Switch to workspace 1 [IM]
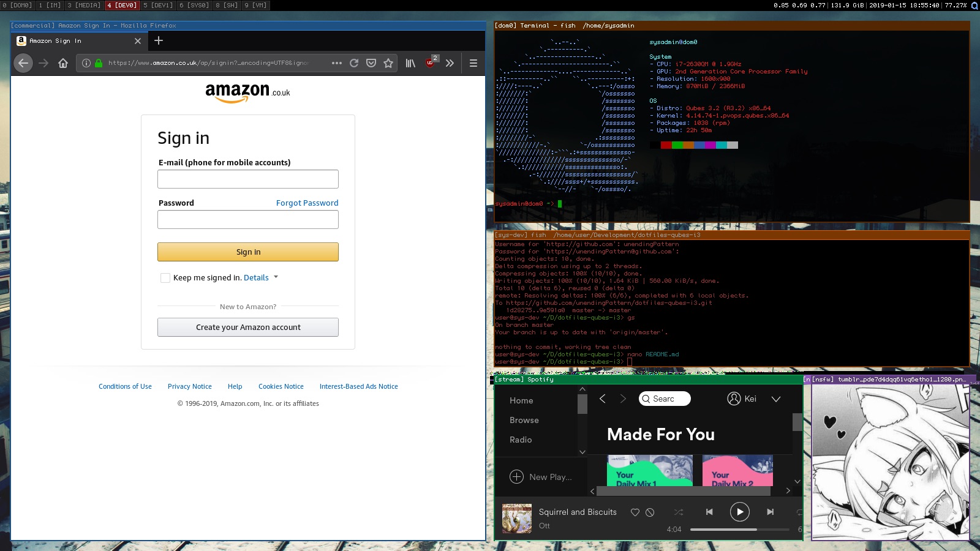The height and width of the screenshot is (551, 980). point(50,5)
